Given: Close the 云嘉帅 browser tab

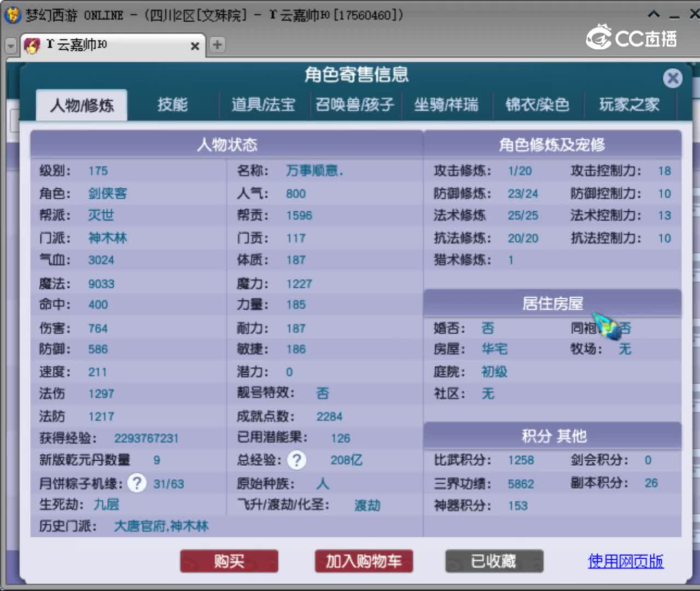Looking at the screenshot, I should click(x=195, y=46).
